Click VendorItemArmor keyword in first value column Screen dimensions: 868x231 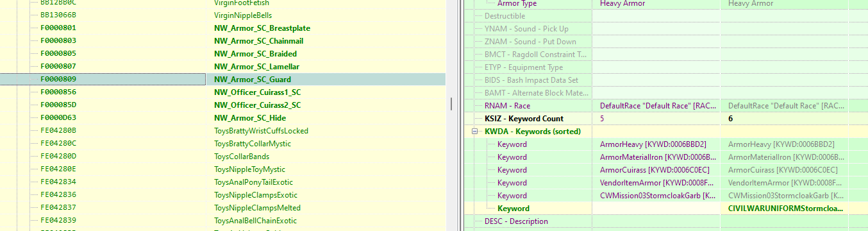tap(657, 182)
